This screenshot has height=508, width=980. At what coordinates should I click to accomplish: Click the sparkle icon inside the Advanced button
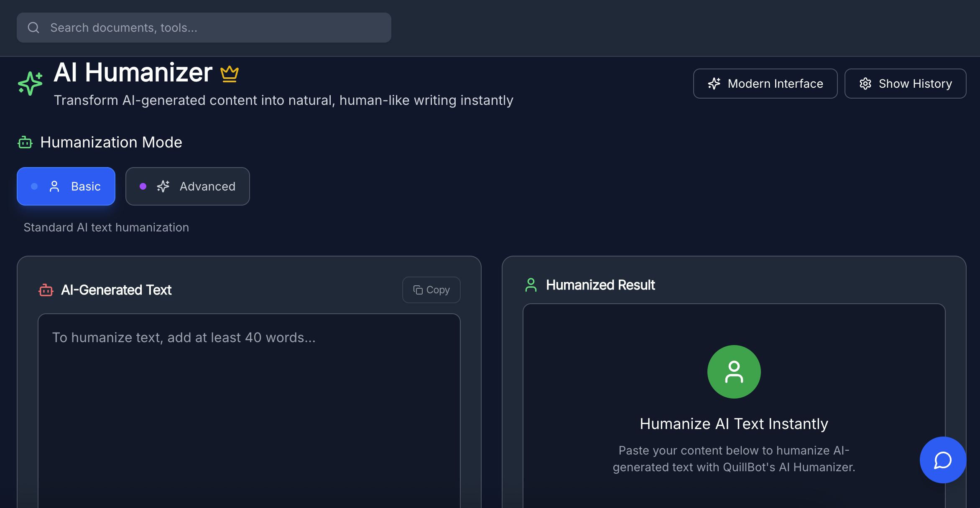pos(163,186)
